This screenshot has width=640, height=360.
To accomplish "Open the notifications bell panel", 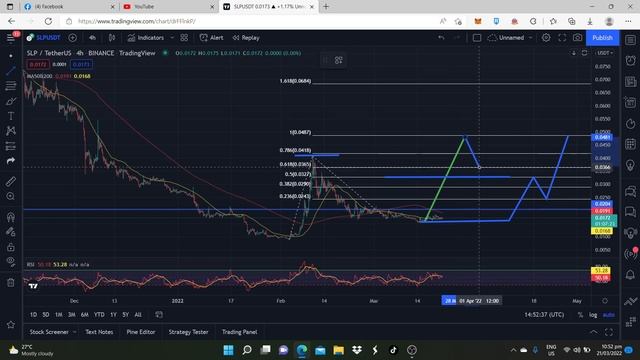I will (x=631, y=274).
